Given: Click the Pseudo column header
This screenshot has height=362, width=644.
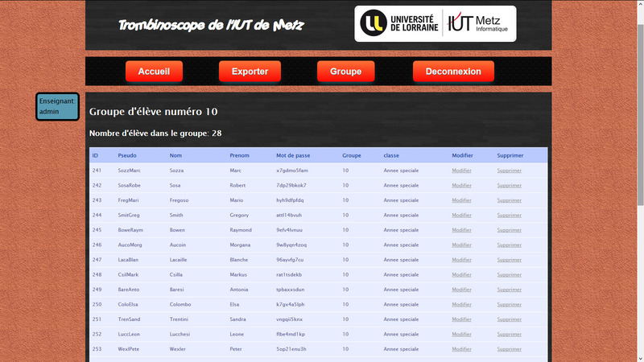Looking at the screenshot, I should (x=127, y=155).
